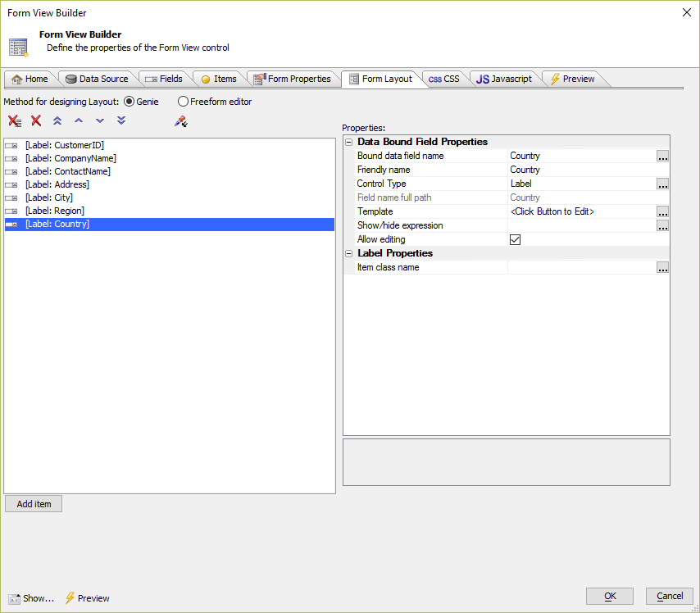Click the Cancel button
Screen dimensions: 700x613
pos(670,596)
